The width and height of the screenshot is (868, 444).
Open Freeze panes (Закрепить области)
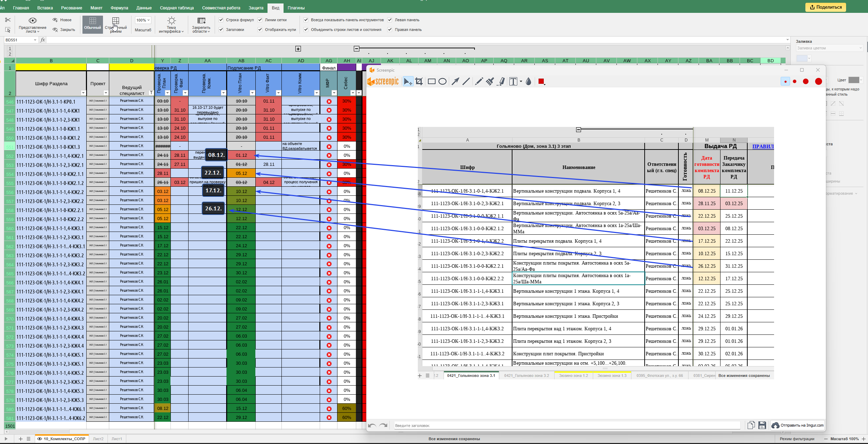point(201,25)
